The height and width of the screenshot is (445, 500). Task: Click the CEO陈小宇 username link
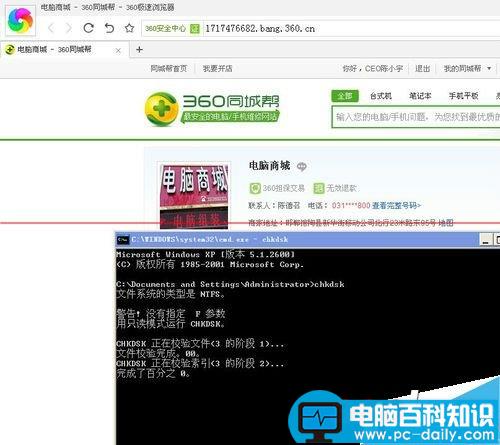pyautogui.click(x=384, y=69)
